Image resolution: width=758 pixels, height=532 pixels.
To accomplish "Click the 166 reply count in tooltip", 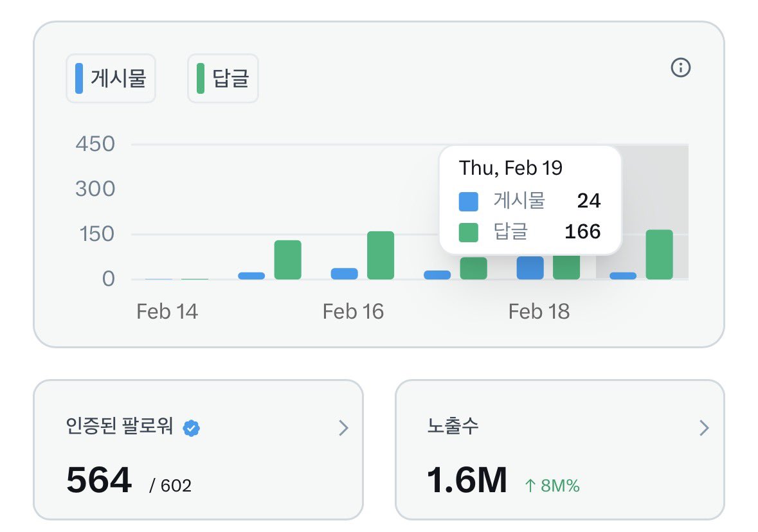I will coord(582,232).
